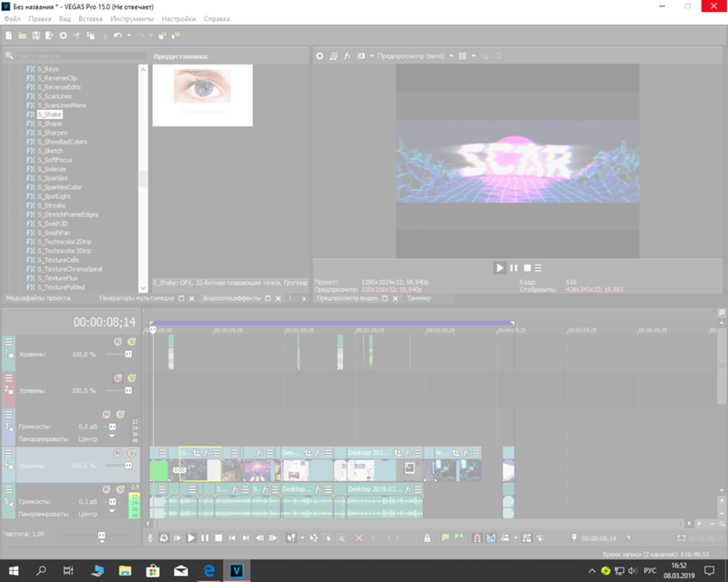Expand the Undo history dropdown arrow
Screen dimensions: 728x582
[128, 35]
